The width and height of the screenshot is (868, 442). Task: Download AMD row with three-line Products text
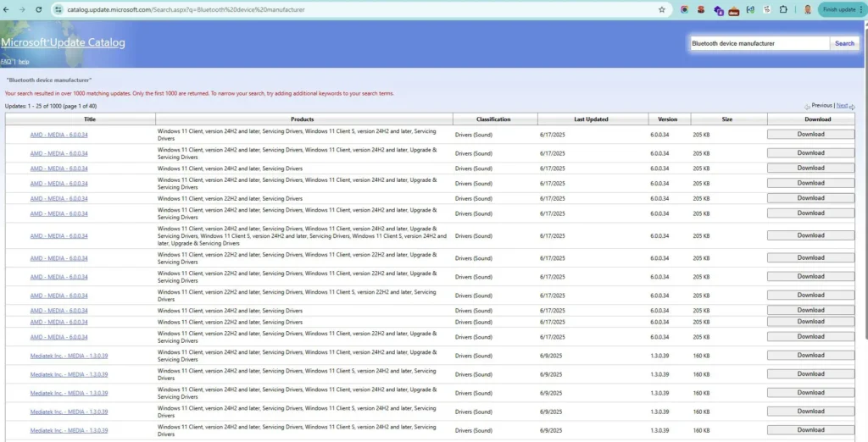click(810, 235)
